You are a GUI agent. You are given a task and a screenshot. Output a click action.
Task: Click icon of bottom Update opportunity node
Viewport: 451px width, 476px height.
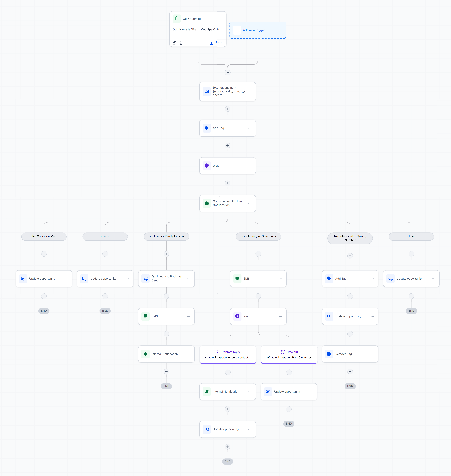pos(207,429)
